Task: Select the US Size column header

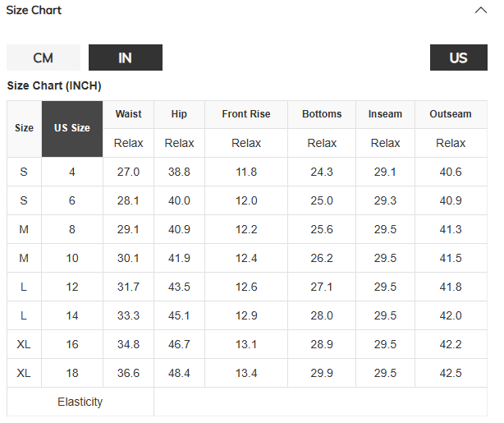Action: pyautogui.click(x=72, y=129)
